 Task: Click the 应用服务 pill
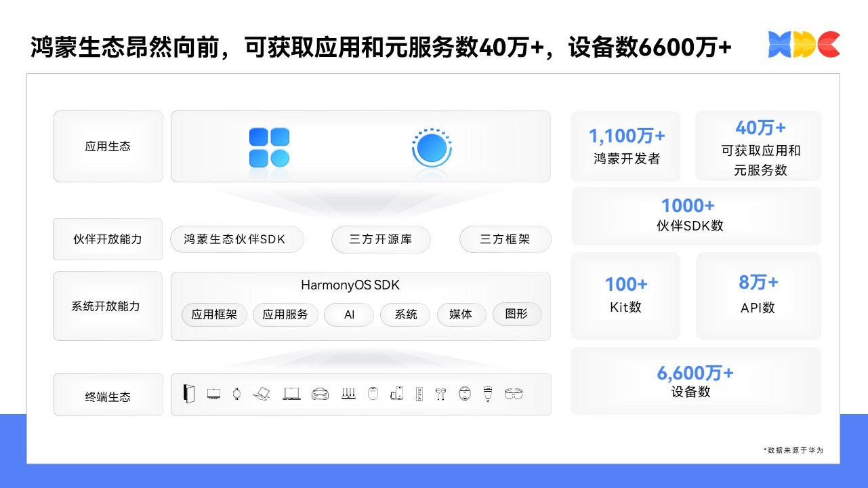tap(285, 314)
